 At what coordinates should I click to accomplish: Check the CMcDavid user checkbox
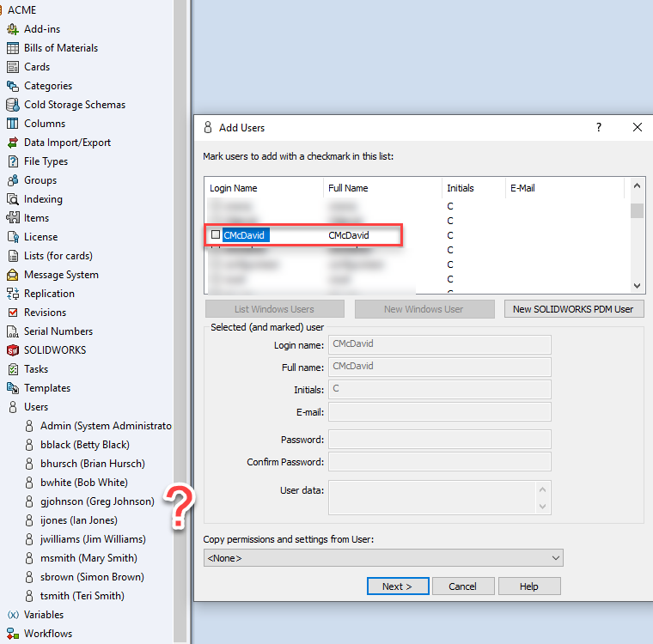(216, 234)
